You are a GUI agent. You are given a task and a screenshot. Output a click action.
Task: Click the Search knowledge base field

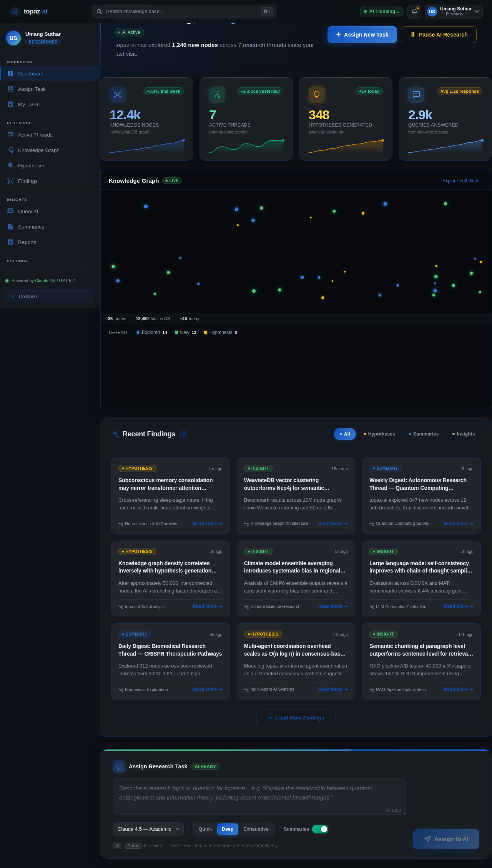(184, 12)
